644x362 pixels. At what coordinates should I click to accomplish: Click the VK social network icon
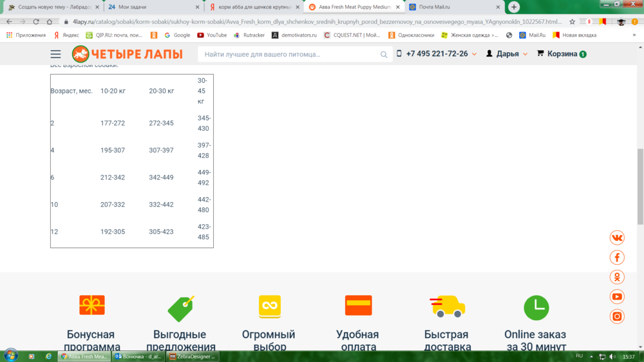tap(617, 238)
